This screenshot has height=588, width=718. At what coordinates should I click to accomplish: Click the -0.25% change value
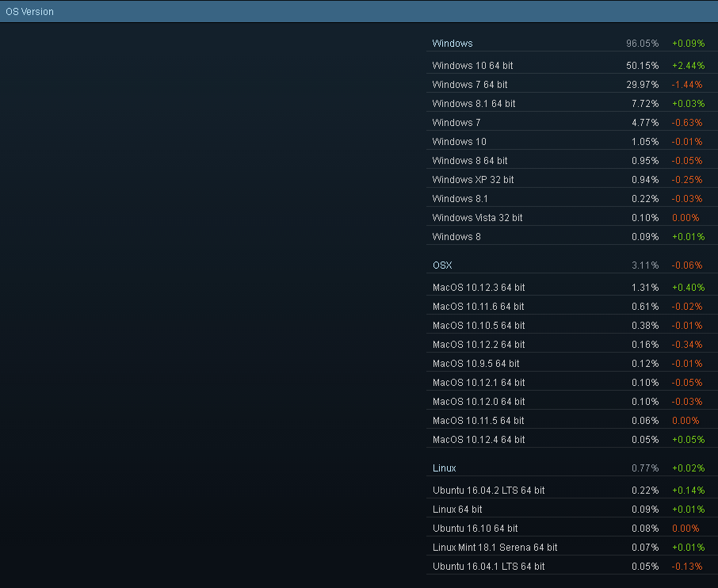click(687, 180)
